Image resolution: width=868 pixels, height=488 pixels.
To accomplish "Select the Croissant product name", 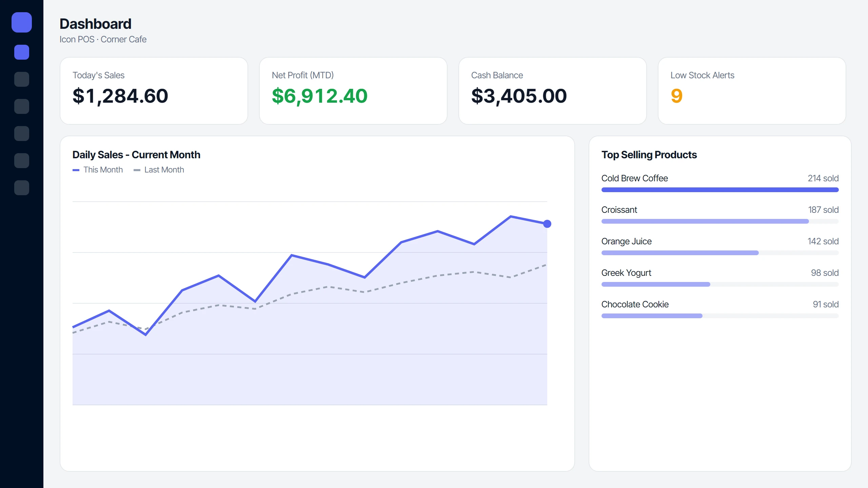I will pyautogui.click(x=619, y=210).
